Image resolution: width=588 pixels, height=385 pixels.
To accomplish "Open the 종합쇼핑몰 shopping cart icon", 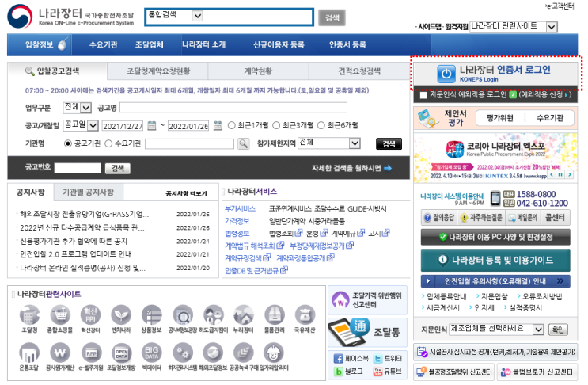I will (x=60, y=314).
